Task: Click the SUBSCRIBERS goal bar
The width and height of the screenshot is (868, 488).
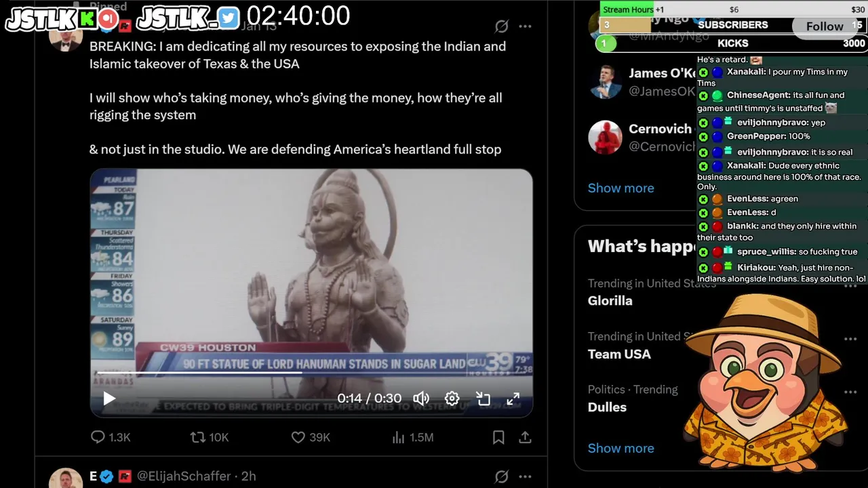Action: [x=733, y=25]
